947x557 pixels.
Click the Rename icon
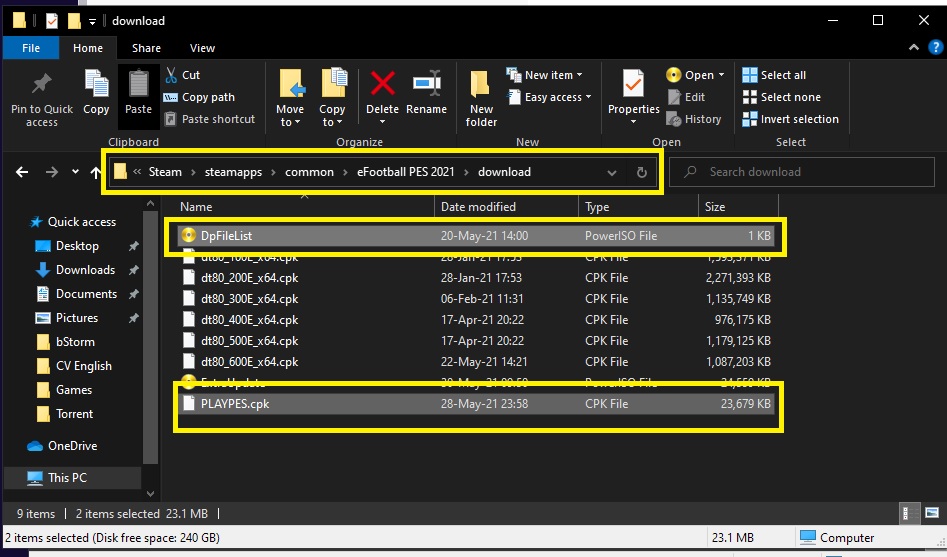(426, 85)
